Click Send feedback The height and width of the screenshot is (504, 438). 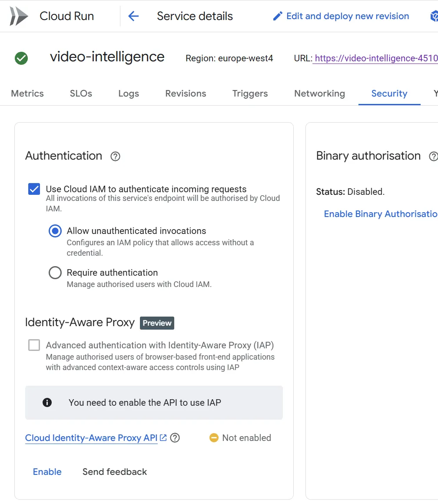(114, 472)
